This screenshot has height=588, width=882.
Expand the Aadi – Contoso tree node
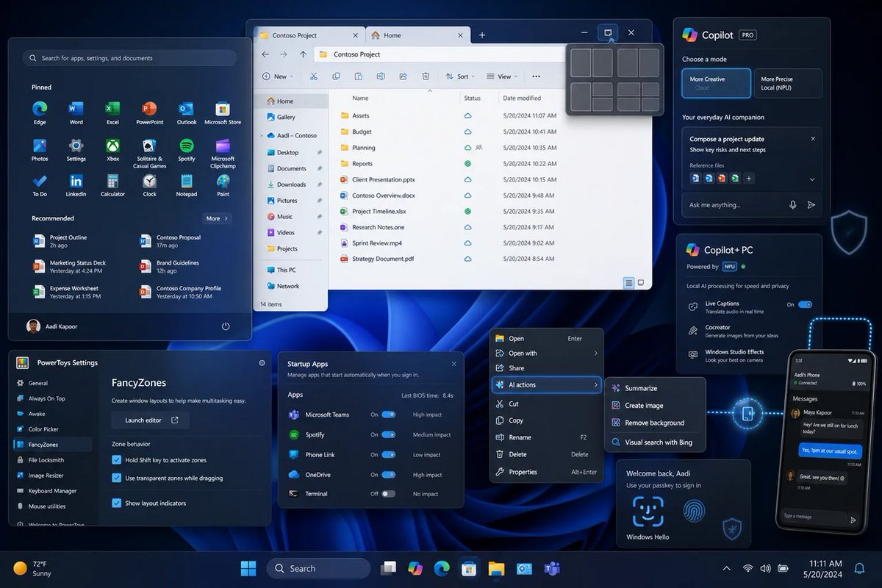(x=262, y=135)
